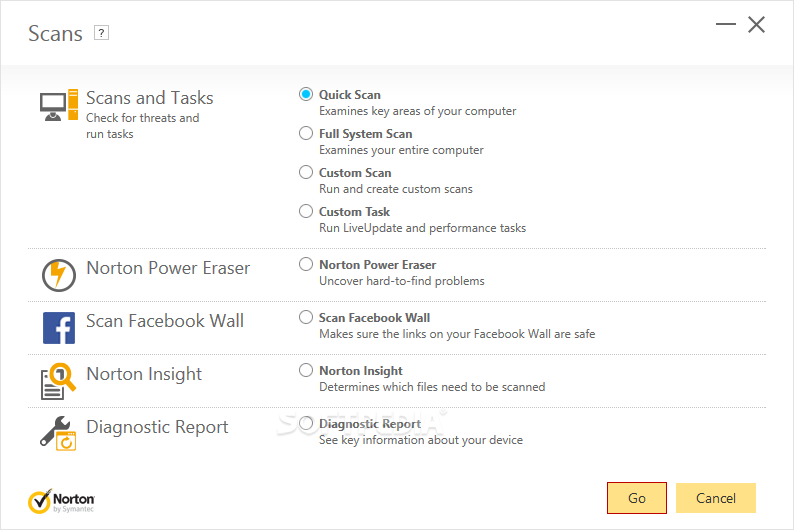Click 'Examines your entire computer' text
794x530 pixels.
[401, 150]
